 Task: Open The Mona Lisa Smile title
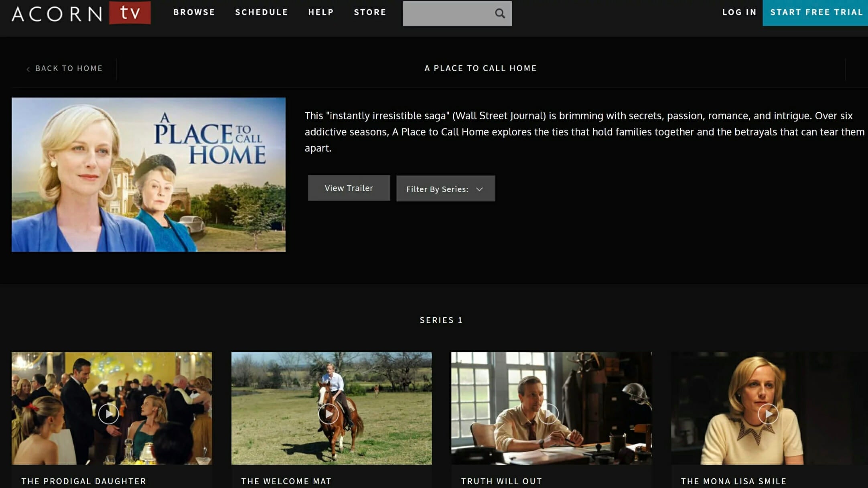[x=734, y=481]
